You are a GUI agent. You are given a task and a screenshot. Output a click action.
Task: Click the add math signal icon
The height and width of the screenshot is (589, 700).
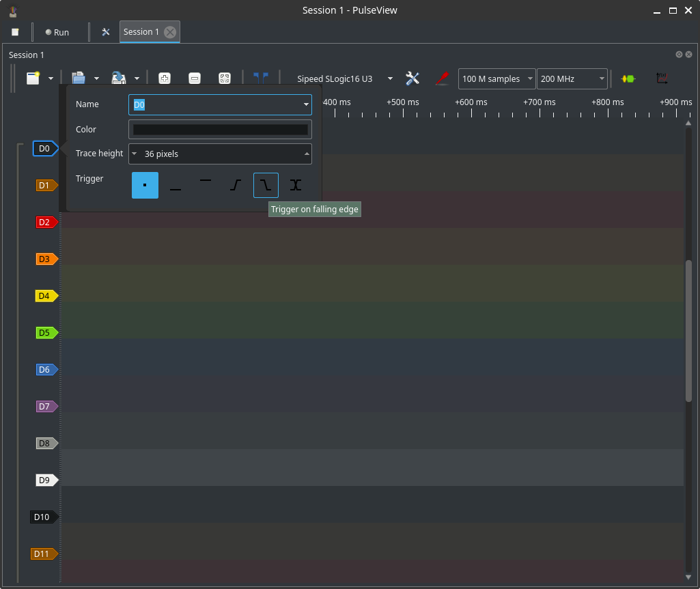[661, 78]
